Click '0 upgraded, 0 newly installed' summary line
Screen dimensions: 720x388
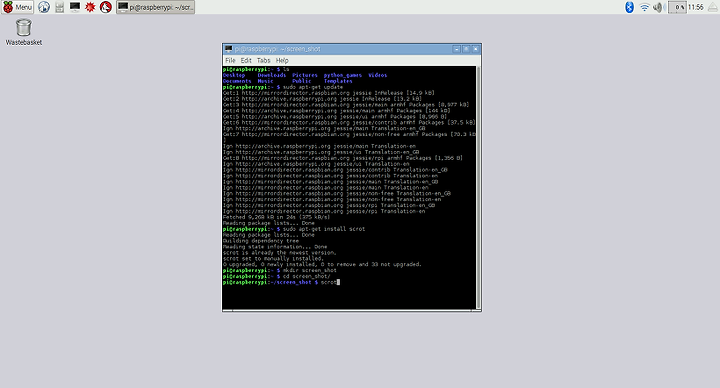click(322, 264)
